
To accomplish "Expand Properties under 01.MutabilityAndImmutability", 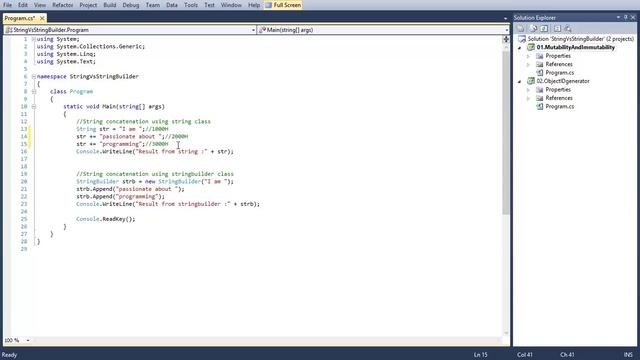I will click(529, 56).
